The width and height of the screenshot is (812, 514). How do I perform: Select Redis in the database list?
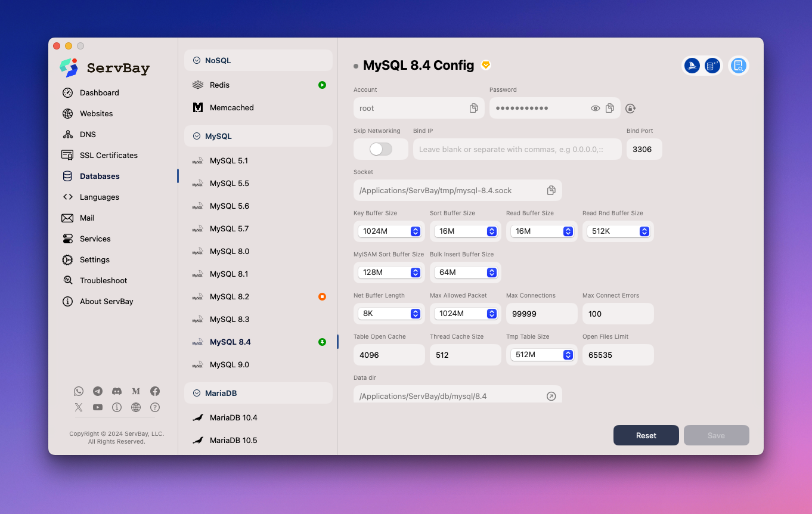coord(258,85)
